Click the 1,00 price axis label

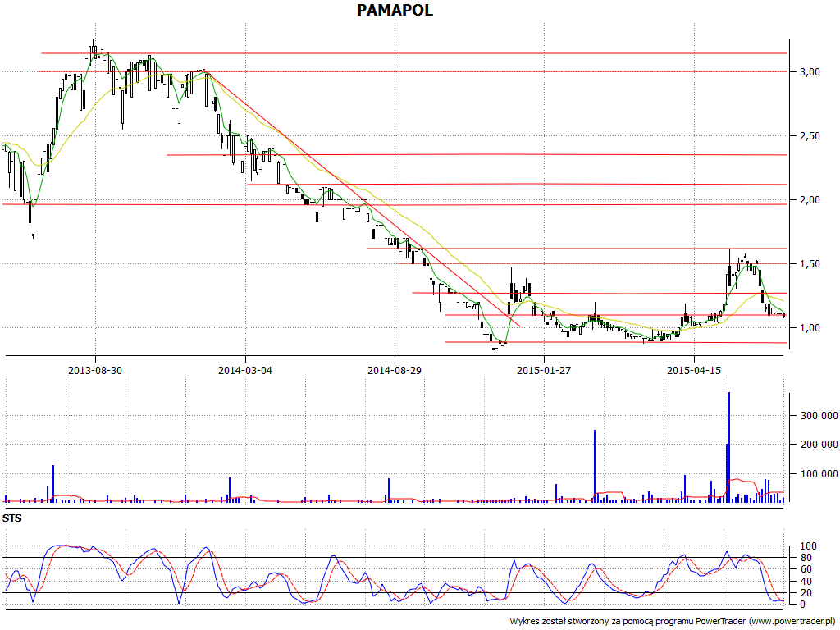pyautogui.click(x=810, y=328)
